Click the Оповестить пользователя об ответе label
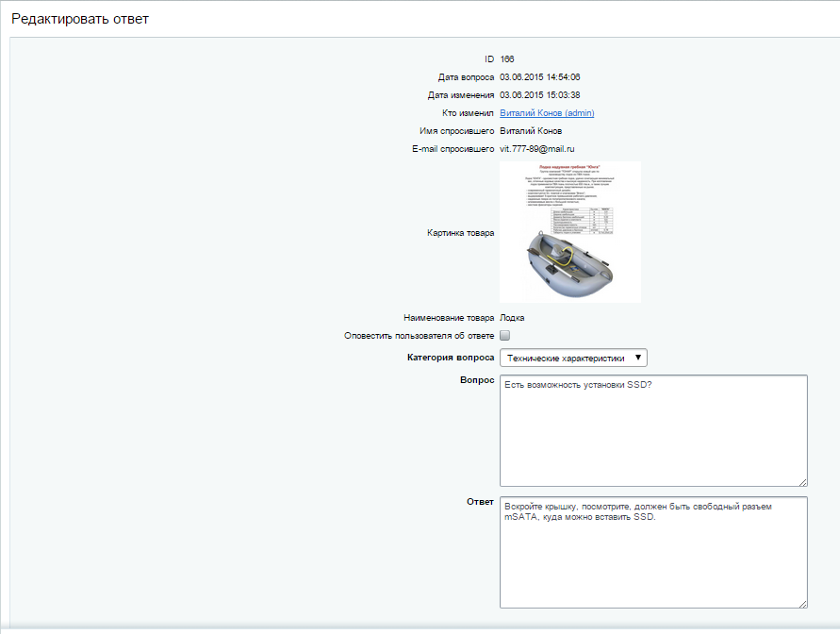 click(420, 336)
